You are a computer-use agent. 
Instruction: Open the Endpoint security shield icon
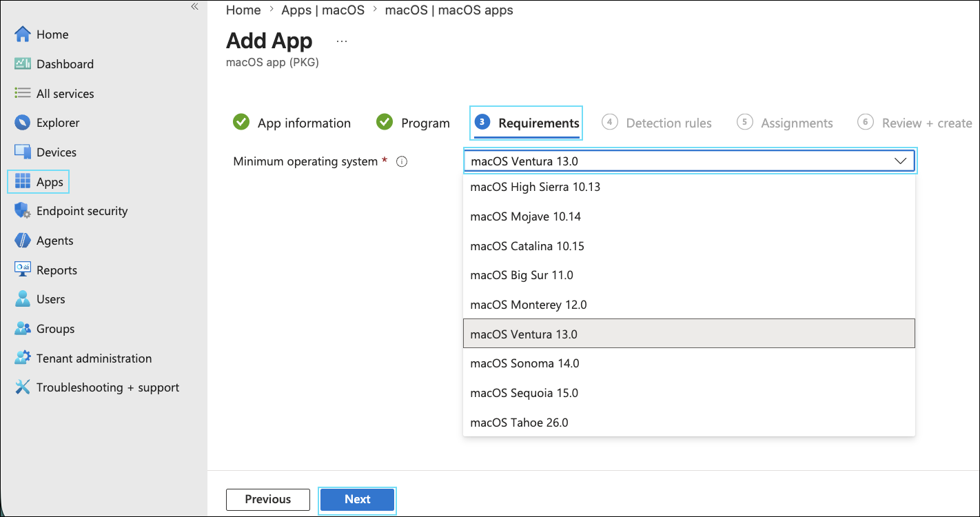point(23,211)
